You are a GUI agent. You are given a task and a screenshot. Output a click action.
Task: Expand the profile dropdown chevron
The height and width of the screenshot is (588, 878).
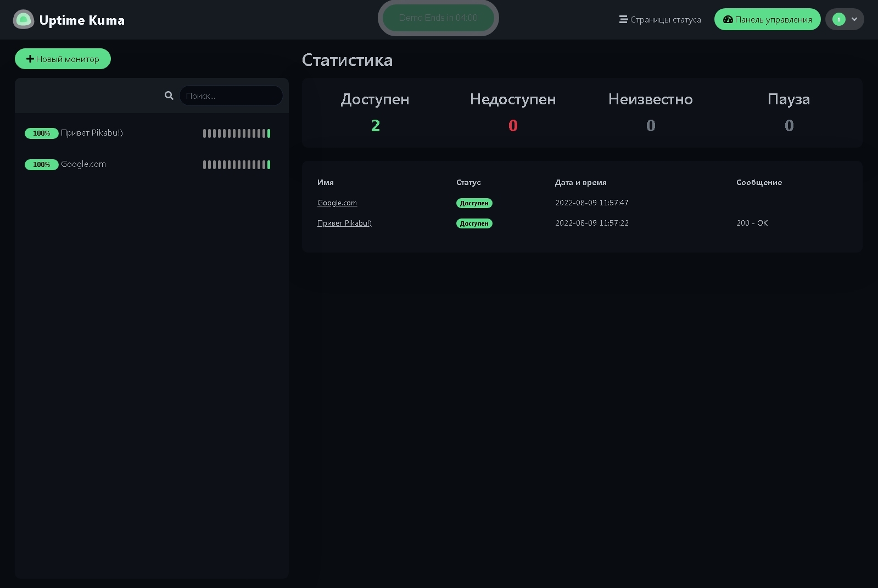[854, 19]
